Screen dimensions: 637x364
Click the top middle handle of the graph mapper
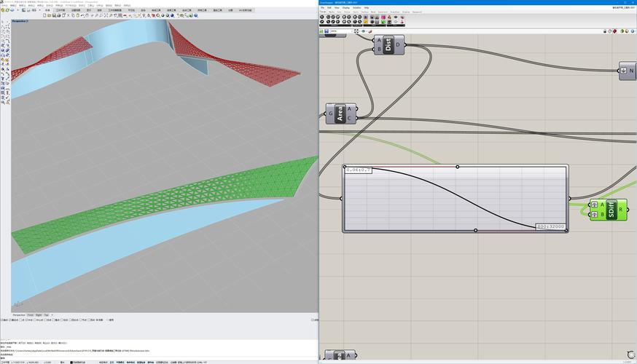click(x=458, y=167)
